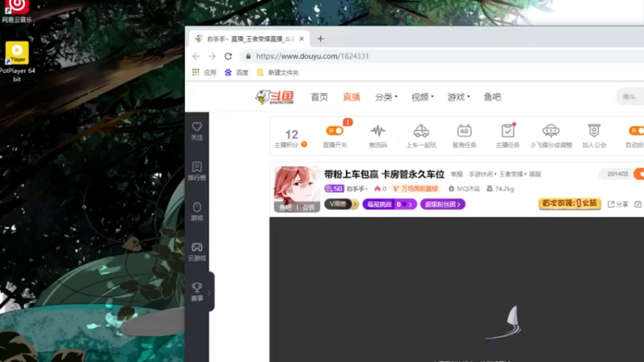Open the 国服 category link

click(535, 175)
